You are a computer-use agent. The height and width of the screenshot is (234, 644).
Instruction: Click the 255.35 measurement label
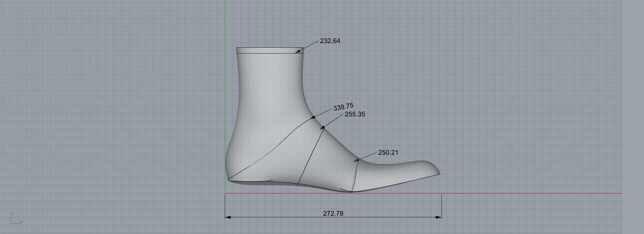click(354, 114)
